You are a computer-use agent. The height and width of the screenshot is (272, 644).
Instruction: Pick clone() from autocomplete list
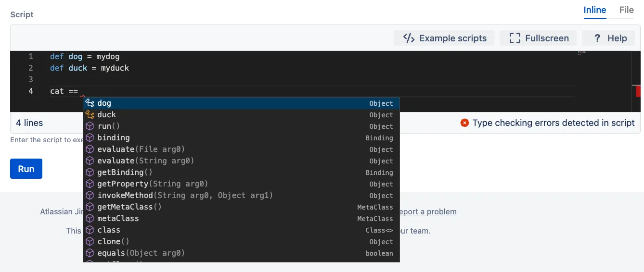241,242
